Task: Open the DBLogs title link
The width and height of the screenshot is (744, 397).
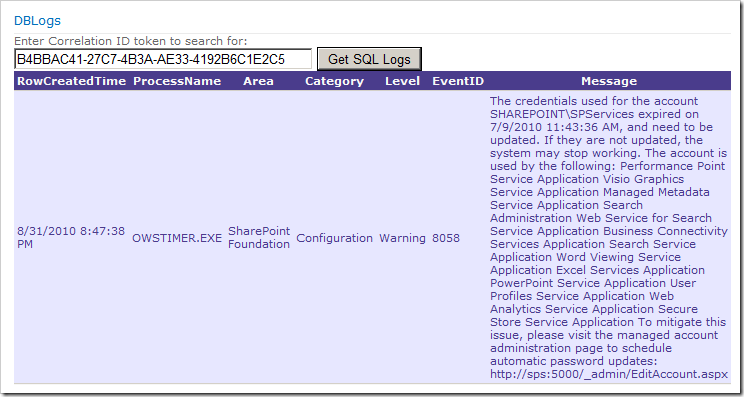Action: 37,21
